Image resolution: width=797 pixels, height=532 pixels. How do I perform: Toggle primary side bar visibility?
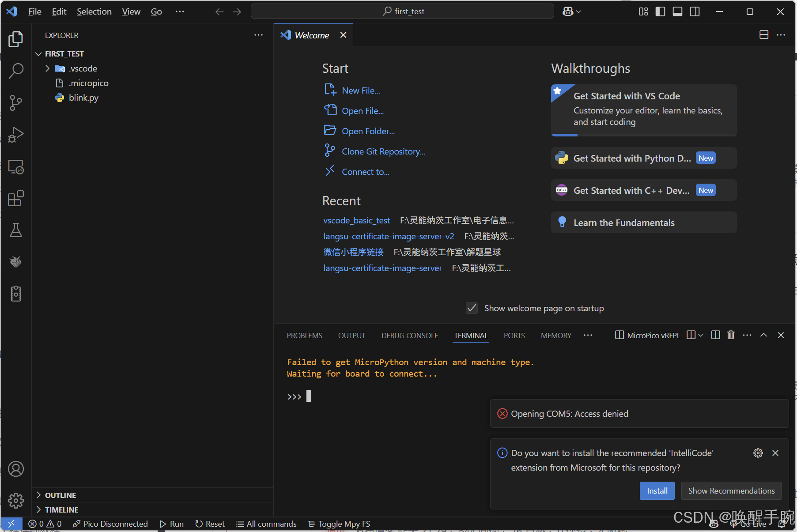660,11
